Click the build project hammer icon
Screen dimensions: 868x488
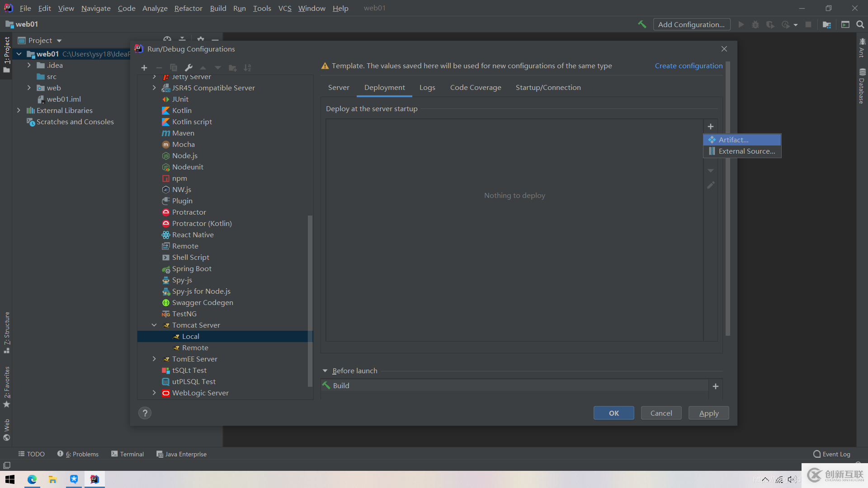(642, 24)
